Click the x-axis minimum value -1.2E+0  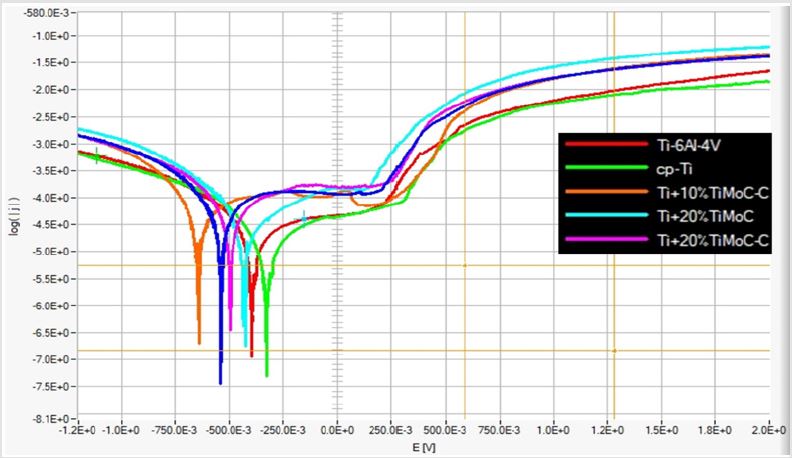pyautogui.click(x=78, y=430)
